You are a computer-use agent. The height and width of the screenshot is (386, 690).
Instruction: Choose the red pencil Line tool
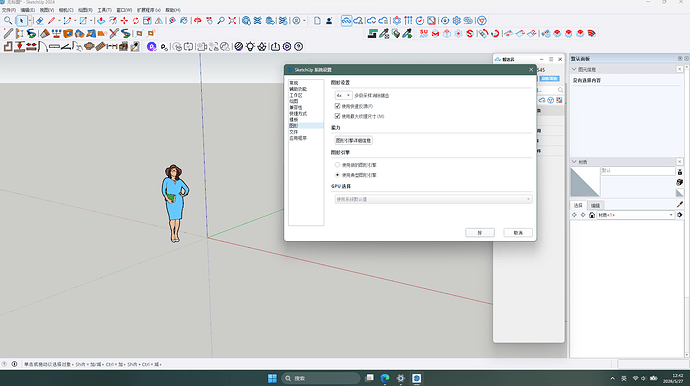[x=51, y=21]
